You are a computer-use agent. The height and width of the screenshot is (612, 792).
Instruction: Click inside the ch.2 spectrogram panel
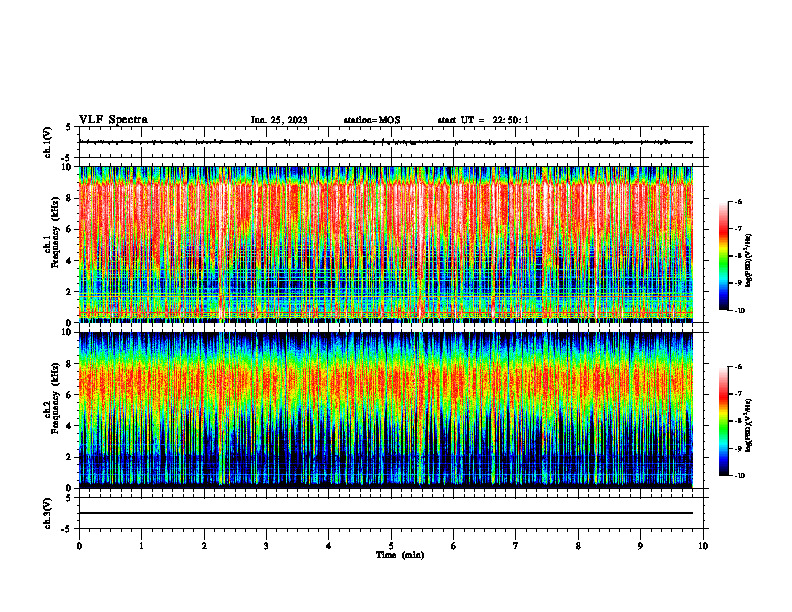coord(386,410)
